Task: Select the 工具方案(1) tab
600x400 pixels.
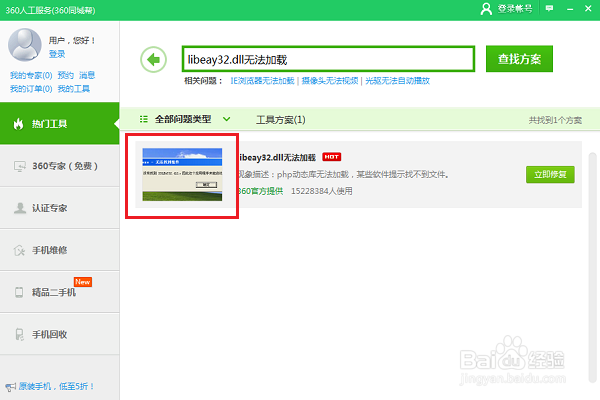Action: (280, 120)
